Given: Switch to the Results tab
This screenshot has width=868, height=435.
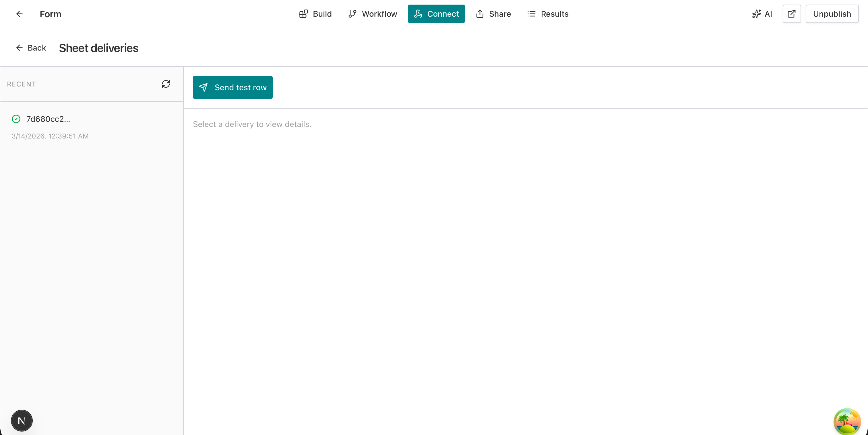Looking at the screenshot, I should (548, 14).
